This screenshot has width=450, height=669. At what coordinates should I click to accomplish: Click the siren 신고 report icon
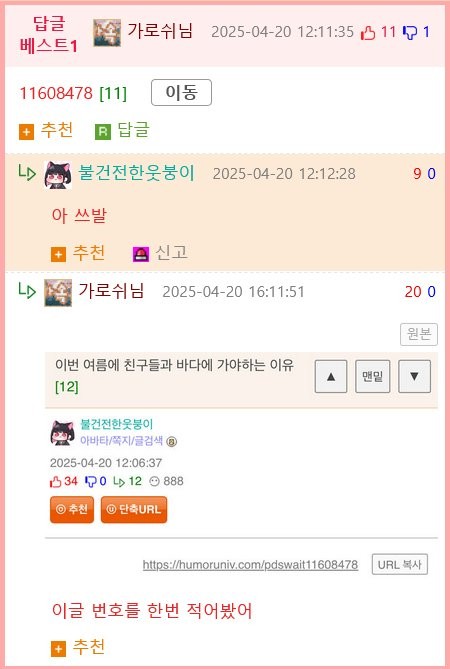[141, 254]
